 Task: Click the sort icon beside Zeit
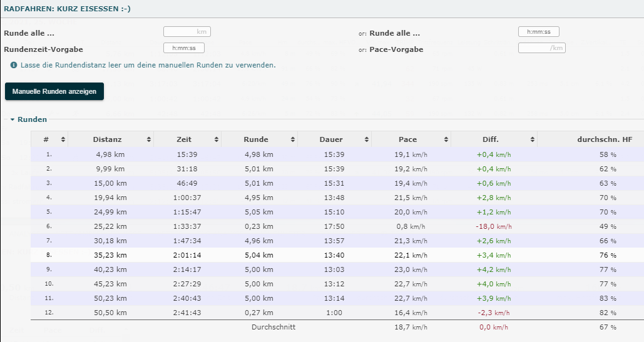(217, 139)
